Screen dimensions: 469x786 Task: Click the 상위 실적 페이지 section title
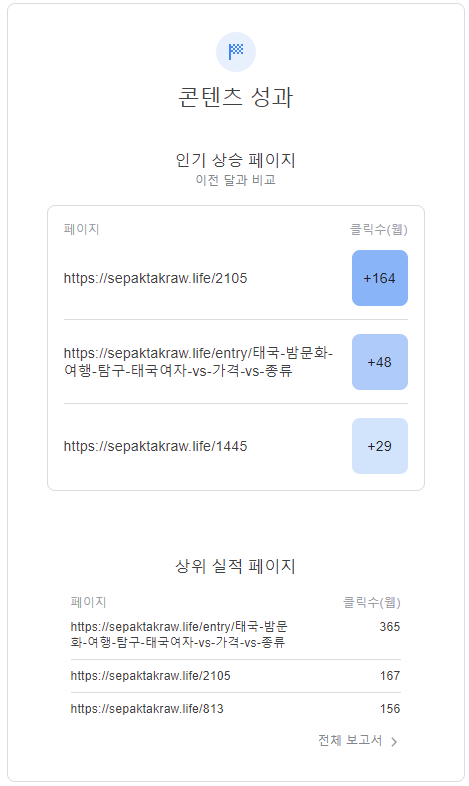tap(236, 566)
